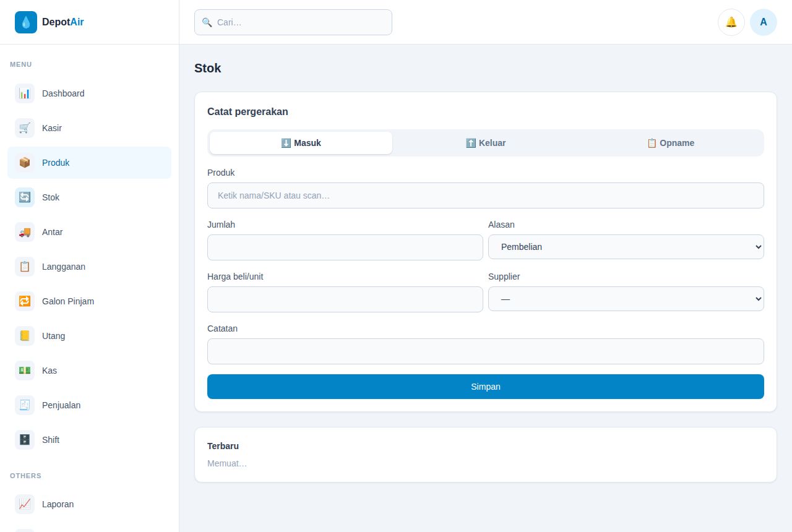Switch to the Opname tab
Image resolution: width=792 pixels, height=532 pixels.
[670, 143]
